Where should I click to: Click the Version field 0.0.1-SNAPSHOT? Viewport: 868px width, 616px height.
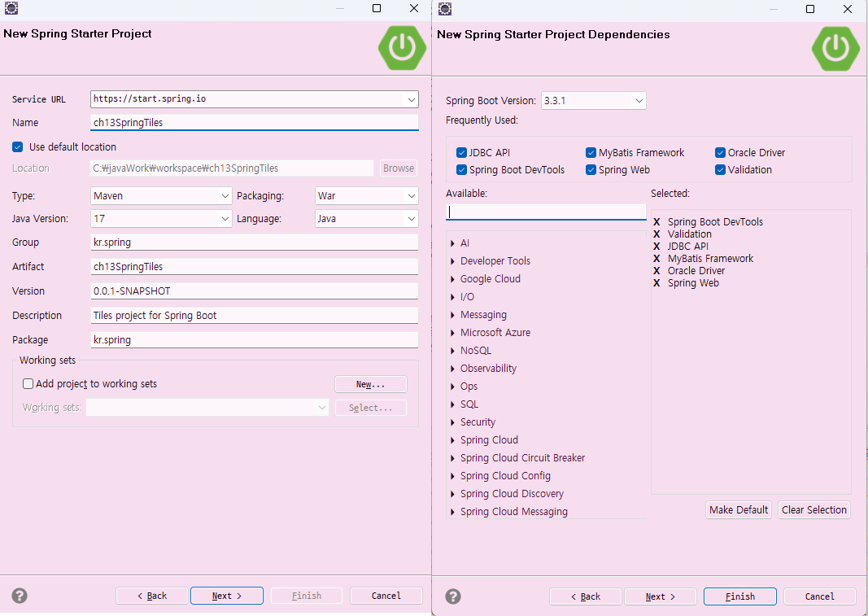tap(254, 291)
